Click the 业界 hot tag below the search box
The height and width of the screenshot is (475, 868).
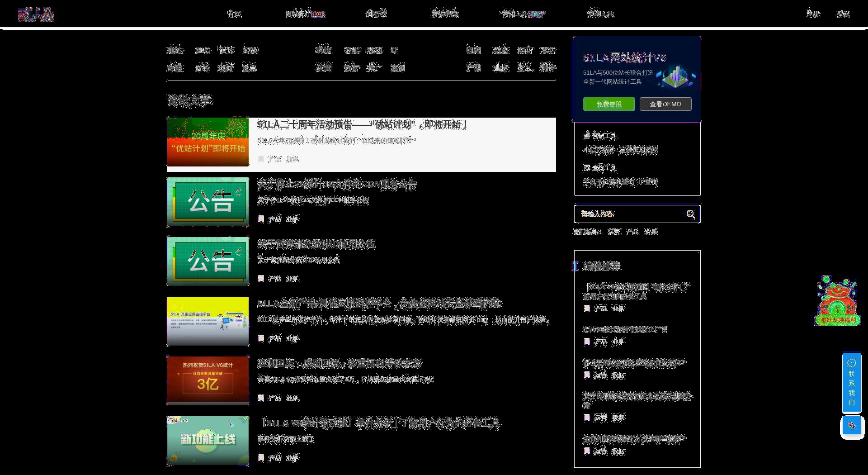pyautogui.click(x=651, y=232)
